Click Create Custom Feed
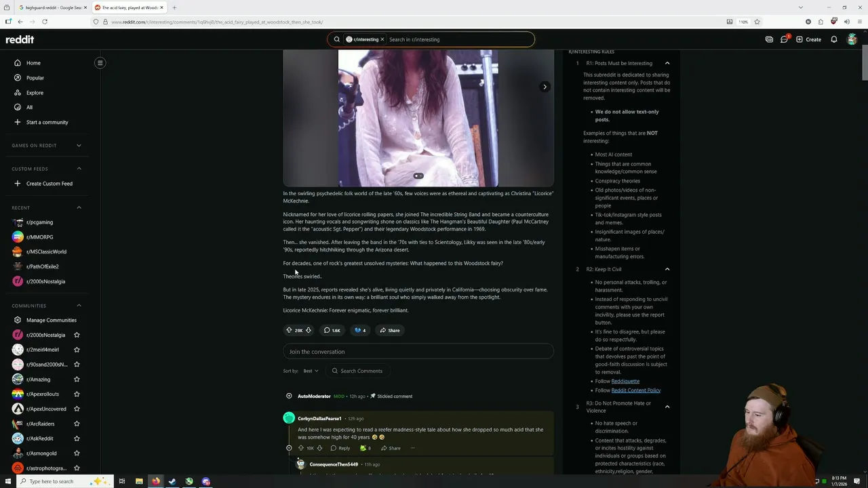 point(50,184)
